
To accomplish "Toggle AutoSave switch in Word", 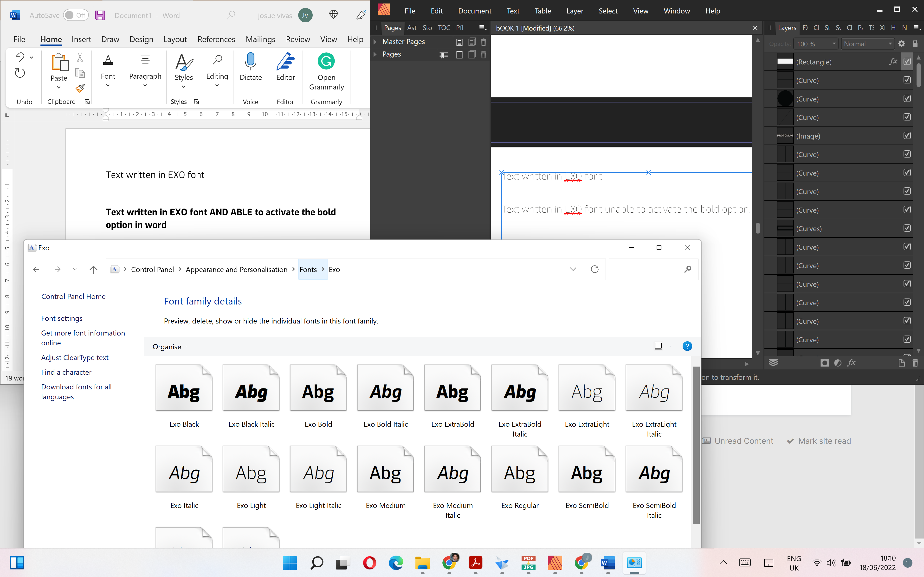I will click(76, 15).
